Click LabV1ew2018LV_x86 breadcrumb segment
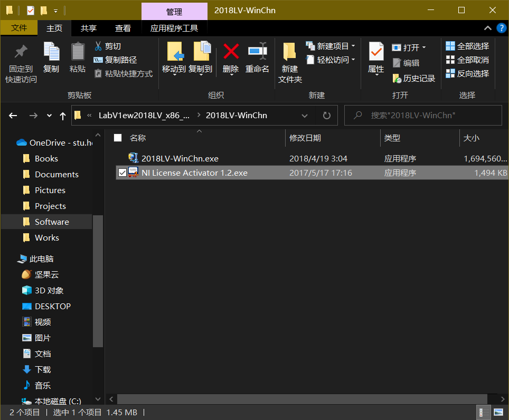The height and width of the screenshot is (420, 509). click(x=144, y=116)
